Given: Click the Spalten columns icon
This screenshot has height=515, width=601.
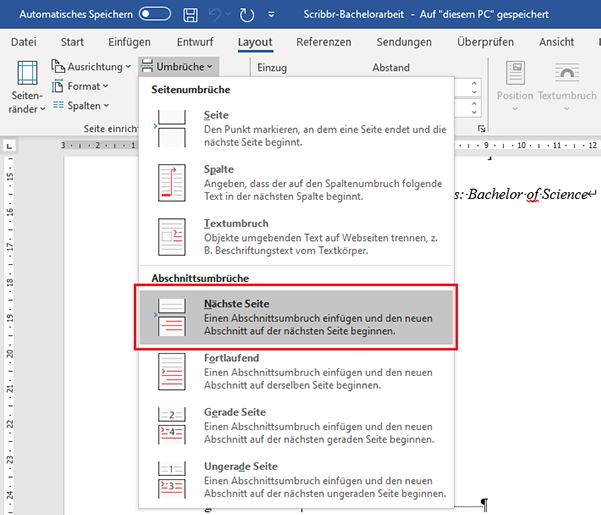Looking at the screenshot, I should [x=58, y=105].
